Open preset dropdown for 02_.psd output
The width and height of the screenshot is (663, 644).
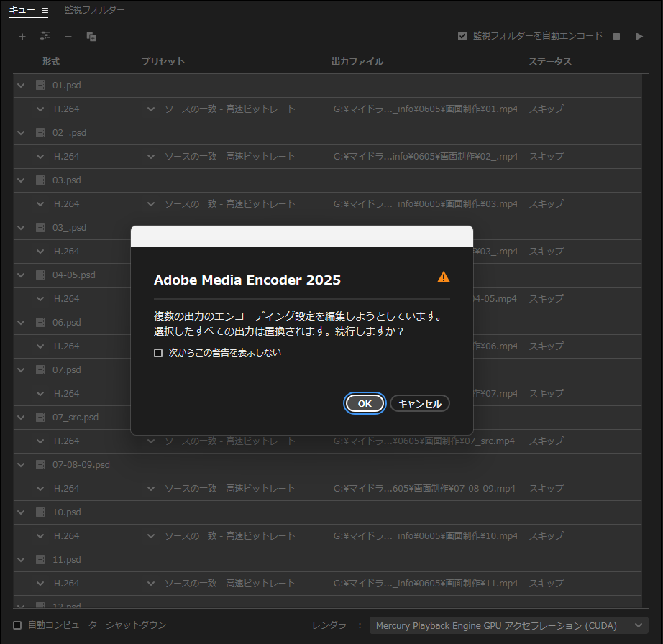coord(150,157)
